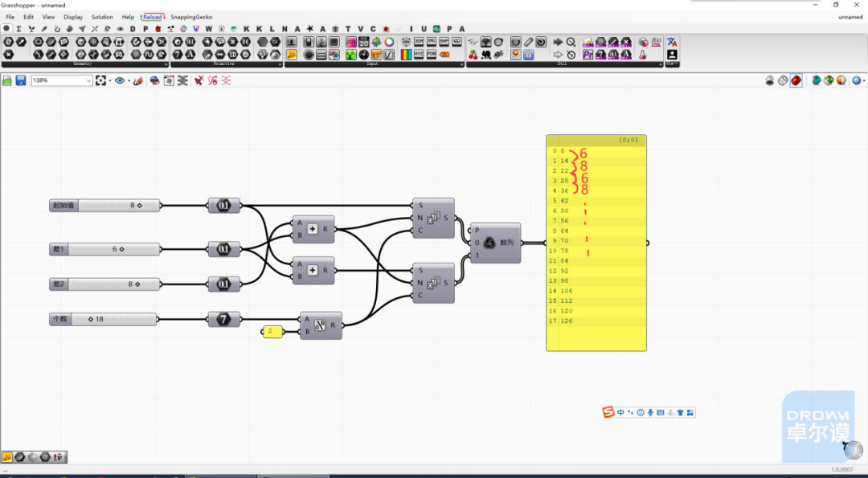Viewport: 868px width, 478px height.
Task: Select the Clock component icon
Action: 364,55
